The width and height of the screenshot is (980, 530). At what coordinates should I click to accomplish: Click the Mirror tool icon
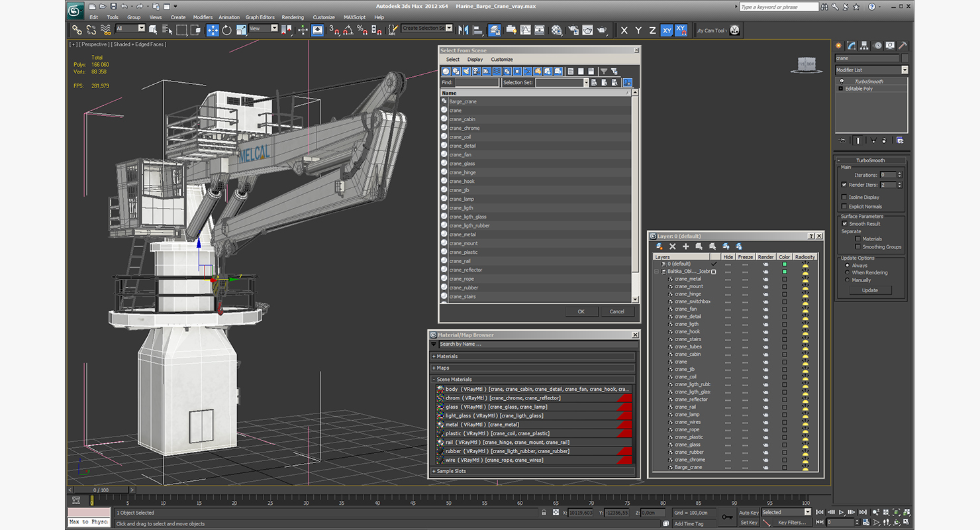[463, 30]
